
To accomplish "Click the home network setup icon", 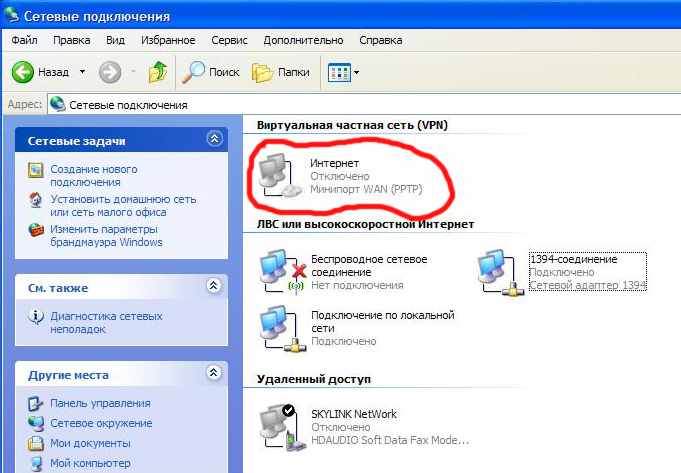I will click(x=36, y=200).
